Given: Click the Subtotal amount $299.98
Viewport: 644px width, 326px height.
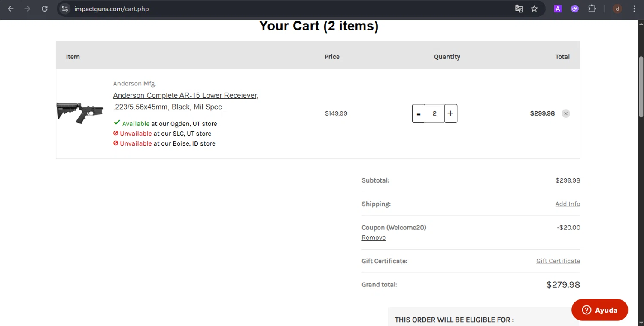Looking at the screenshot, I should coord(568,180).
